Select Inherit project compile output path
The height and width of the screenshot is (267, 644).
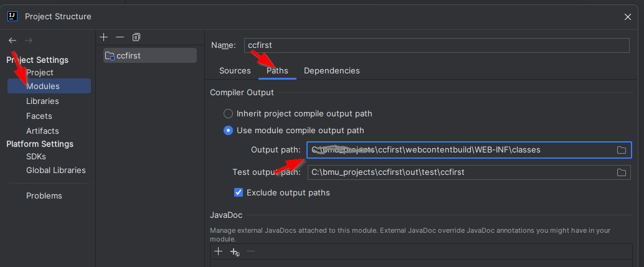pyautogui.click(x=229, y=114)
